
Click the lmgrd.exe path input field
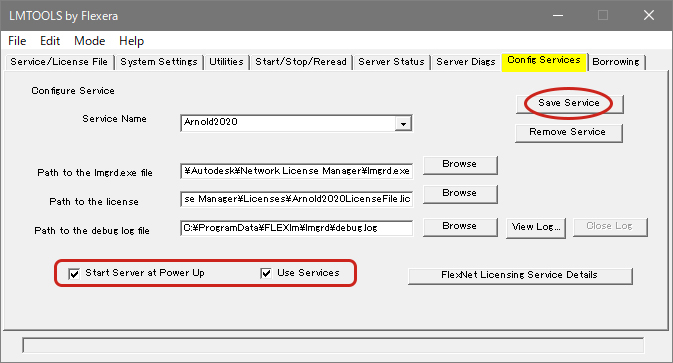pos(297,171)
